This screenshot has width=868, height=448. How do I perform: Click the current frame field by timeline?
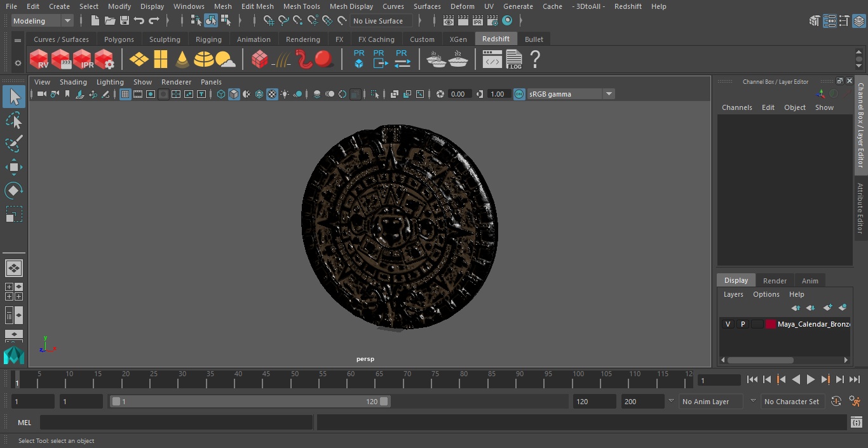(x=719, y=380)
